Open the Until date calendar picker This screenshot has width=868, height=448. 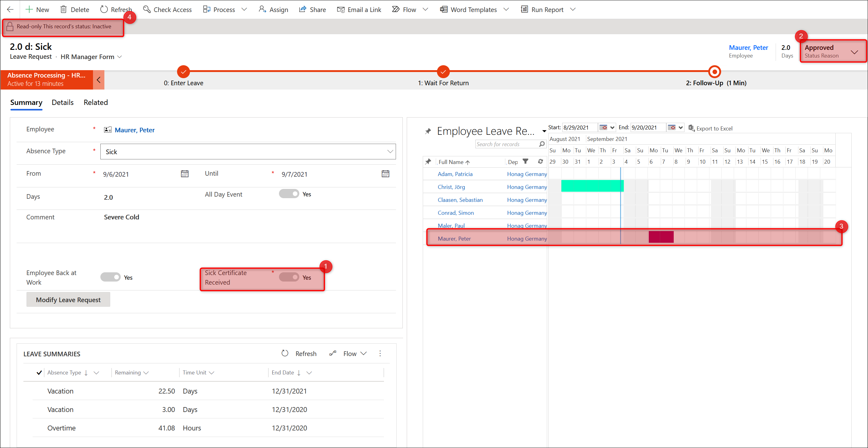385,174
